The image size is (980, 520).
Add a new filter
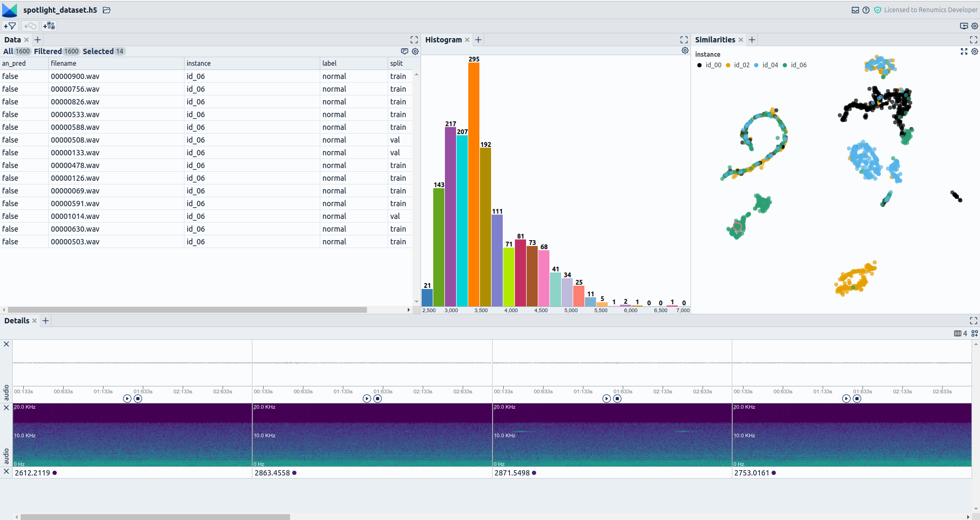10,26
